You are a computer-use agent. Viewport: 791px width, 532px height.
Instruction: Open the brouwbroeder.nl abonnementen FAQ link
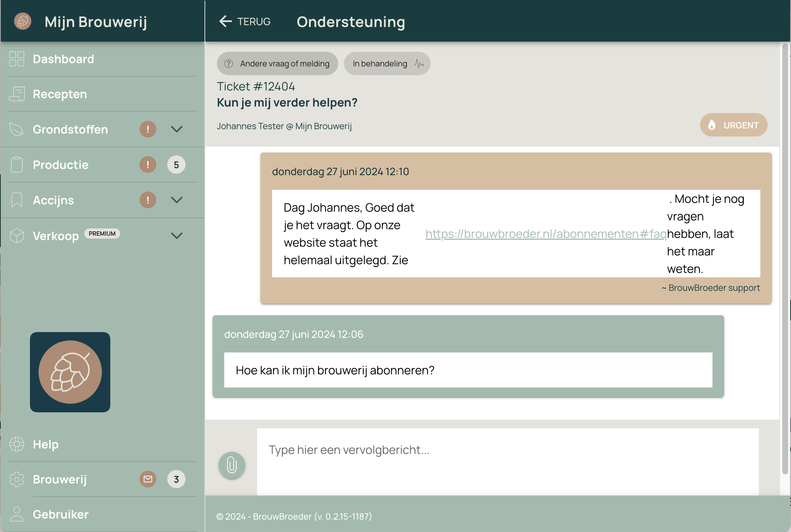pyautogui.click(x=546, y=234)
